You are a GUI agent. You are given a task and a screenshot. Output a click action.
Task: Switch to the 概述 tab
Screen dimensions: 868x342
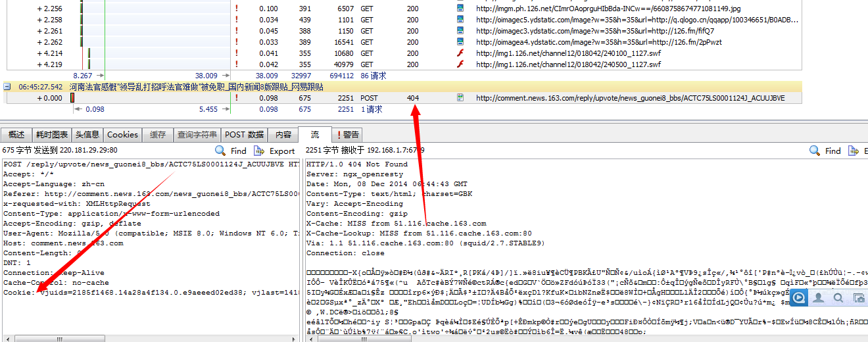coord(16,134)
